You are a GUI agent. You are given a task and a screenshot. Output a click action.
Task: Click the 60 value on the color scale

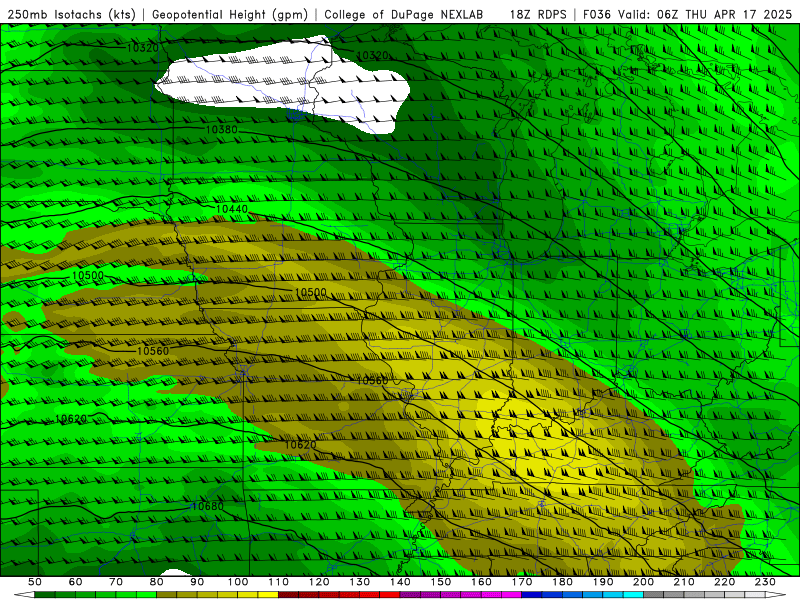tap(75, 582)
